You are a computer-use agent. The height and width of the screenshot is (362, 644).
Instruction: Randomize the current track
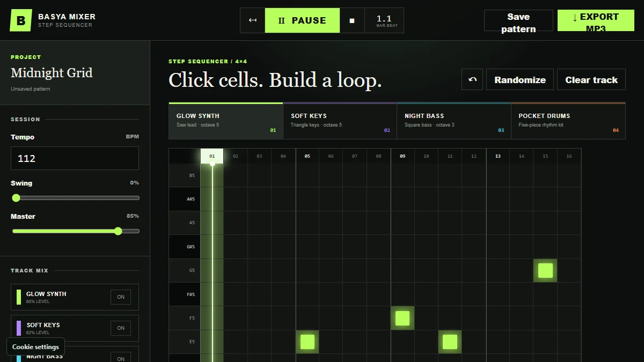(520, 79)
